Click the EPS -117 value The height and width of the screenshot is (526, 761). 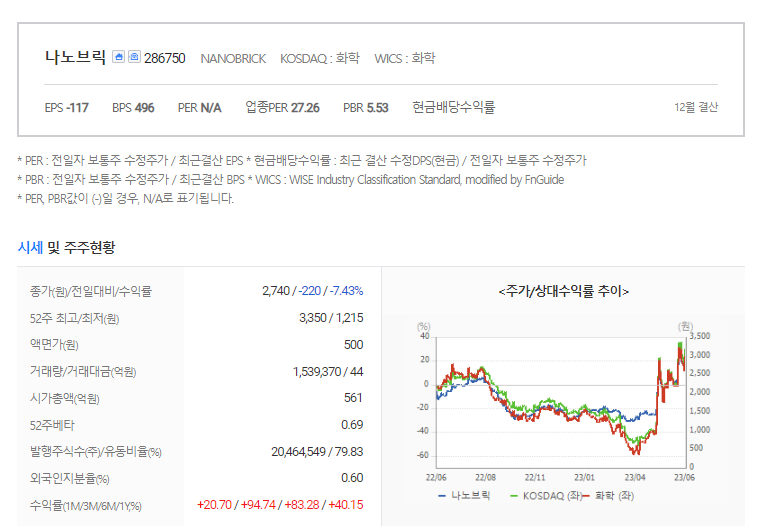click(66, 107)
